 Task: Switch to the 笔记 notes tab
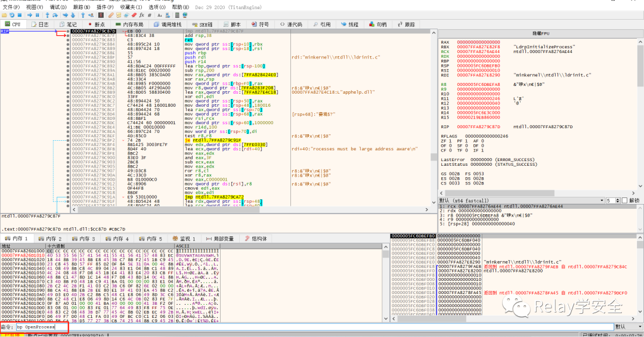69,24
